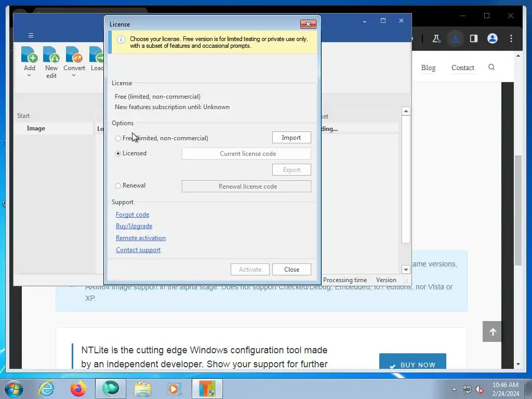532x399 pixels.
Task: Open the Remote activation link
Action: (x=141, y=238)
